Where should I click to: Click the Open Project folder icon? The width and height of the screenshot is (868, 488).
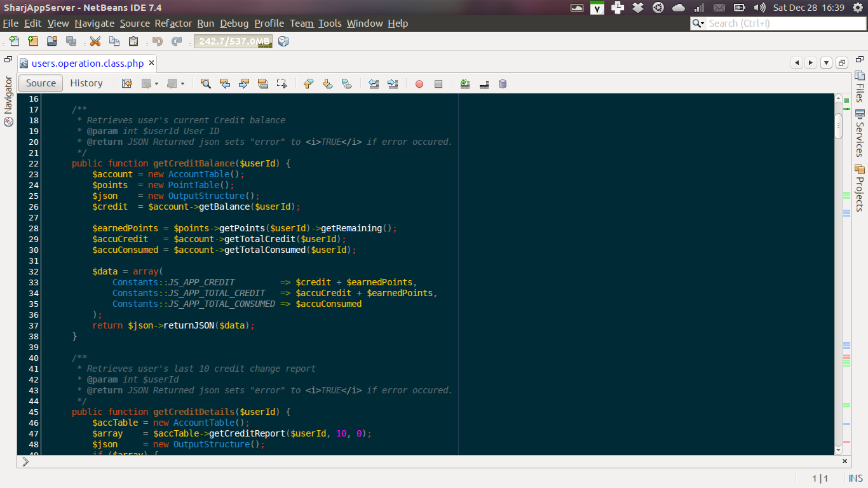coord(52,41)
